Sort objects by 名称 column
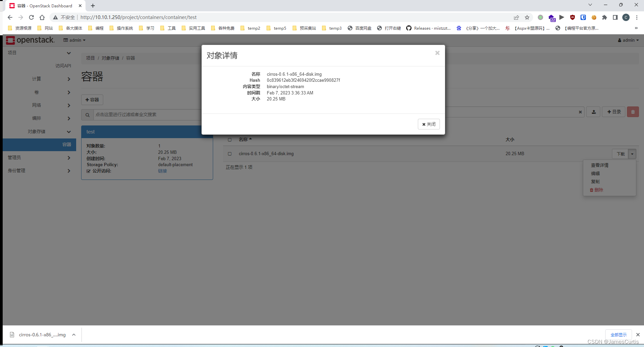Image resolution: width=644 pixels, height=347 pixels. [x=245, y=139]
